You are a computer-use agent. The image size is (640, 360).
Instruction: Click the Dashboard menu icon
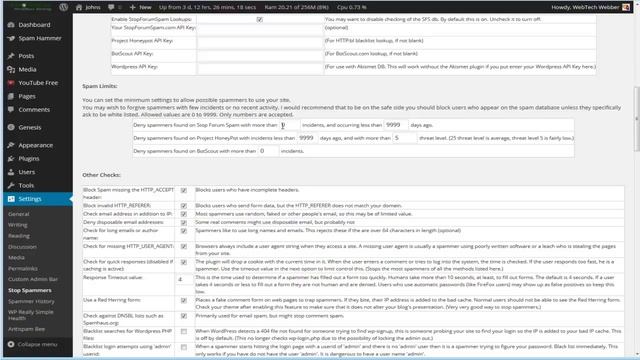[11, 24]
